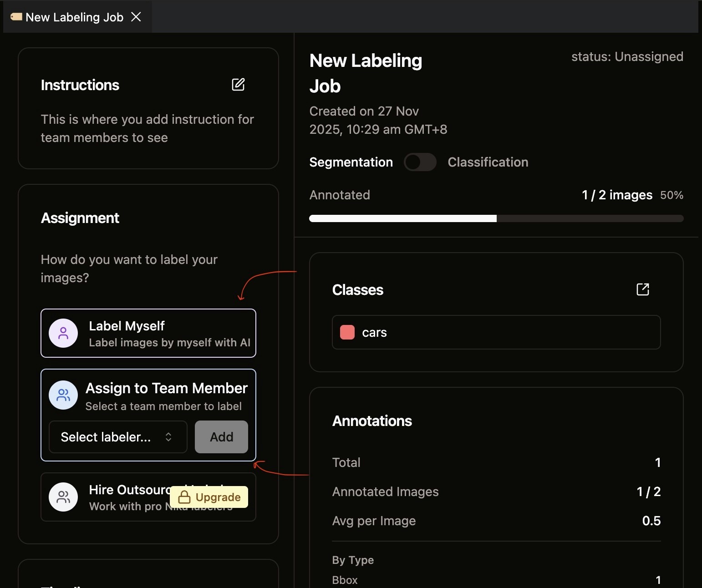Select the Label Myself labeling option

click(x=148, y=333)
